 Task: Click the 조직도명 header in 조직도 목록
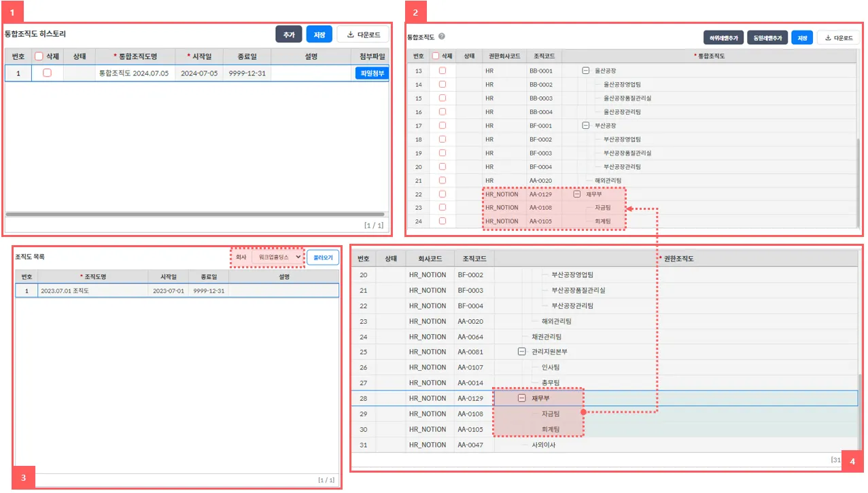[x=93, y=277]
